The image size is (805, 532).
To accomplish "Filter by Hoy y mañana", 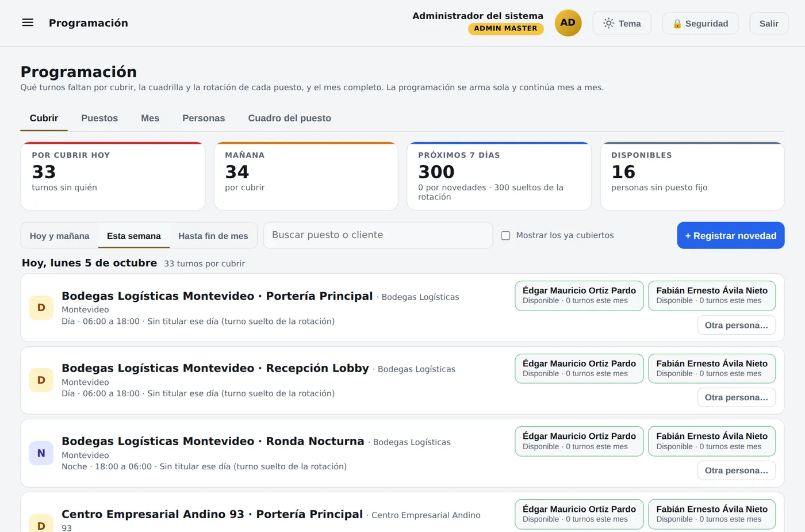I will click(60, 236).
